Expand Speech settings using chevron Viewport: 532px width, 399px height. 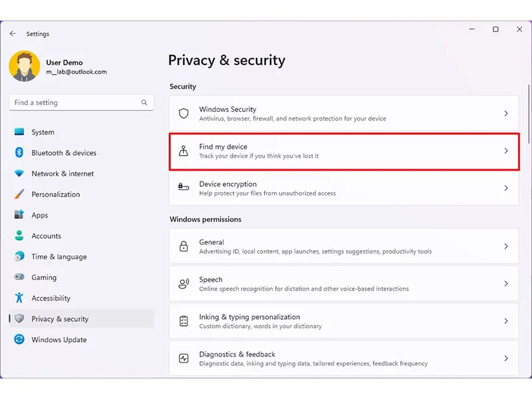tap(506, 283)
